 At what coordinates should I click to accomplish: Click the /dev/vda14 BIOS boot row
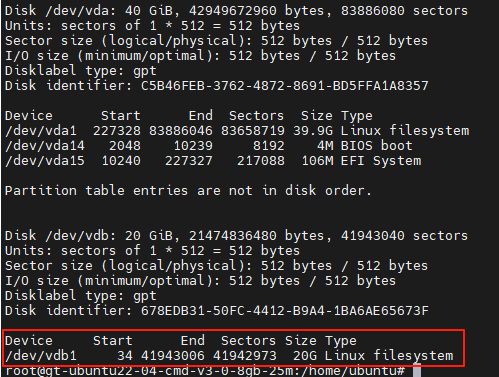tap(209, 146)
